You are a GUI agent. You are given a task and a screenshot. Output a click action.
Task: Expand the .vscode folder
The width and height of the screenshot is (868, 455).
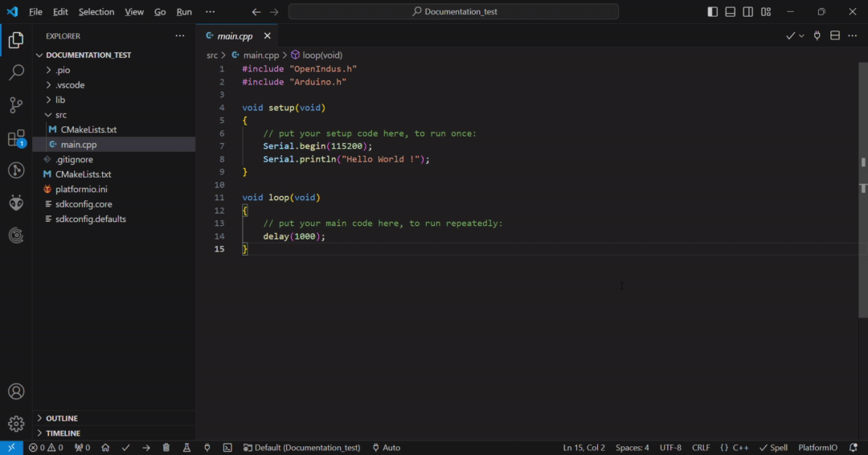tap(70, 85)
